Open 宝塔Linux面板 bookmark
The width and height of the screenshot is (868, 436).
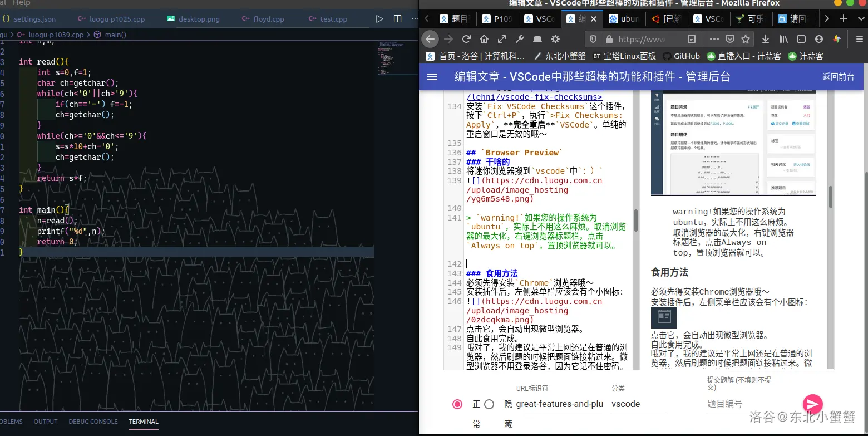(x=624, y=56)
